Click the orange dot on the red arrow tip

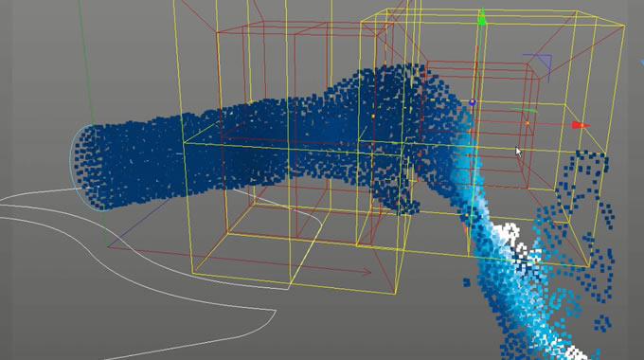pyautogui.click(x=582, y=125)
